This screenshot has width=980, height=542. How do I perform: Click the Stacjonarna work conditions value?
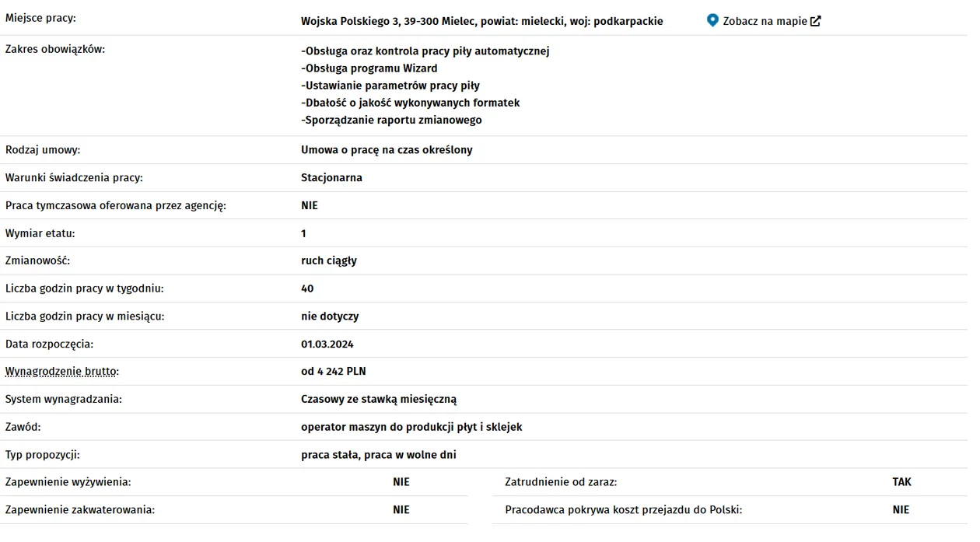point(331,177)
